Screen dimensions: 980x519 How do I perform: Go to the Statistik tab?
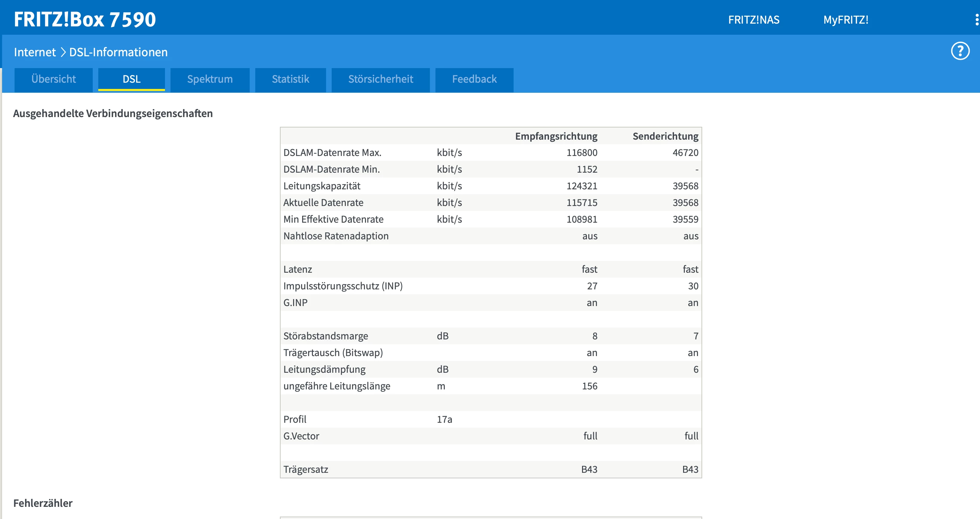[x=290, y=79]
